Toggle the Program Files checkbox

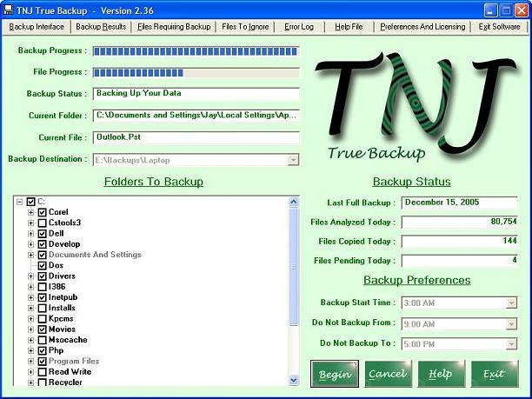(x=42, y=362)
